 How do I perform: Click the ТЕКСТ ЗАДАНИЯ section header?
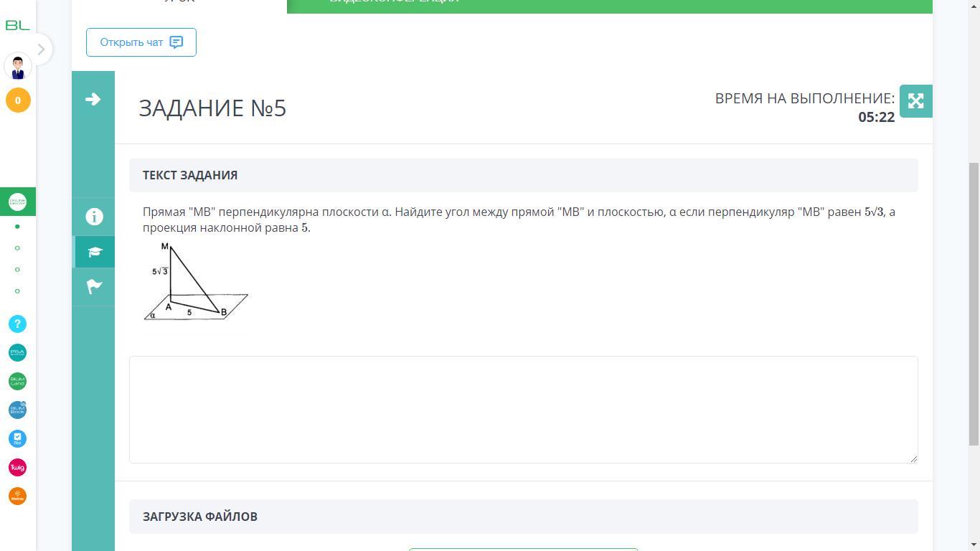click(x=524, y=175)
